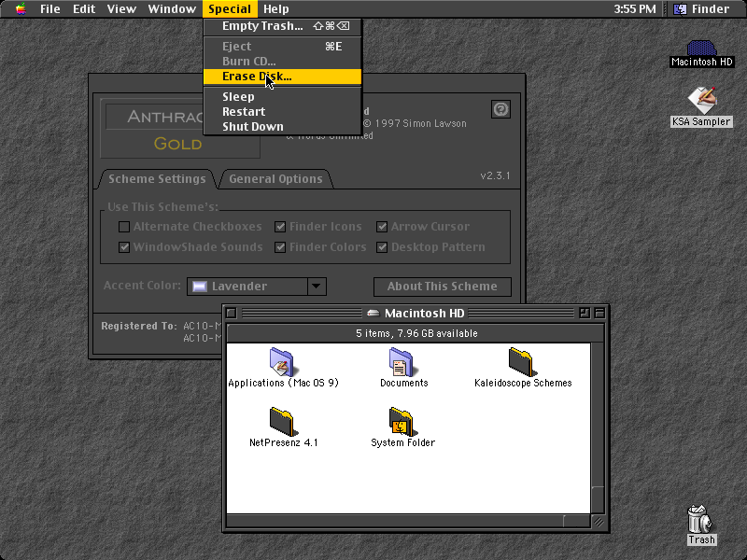Open the Accent Color dropdown arrow
Image resolution: width=747 pixels, height=560 pixels.
click(317, 287)
